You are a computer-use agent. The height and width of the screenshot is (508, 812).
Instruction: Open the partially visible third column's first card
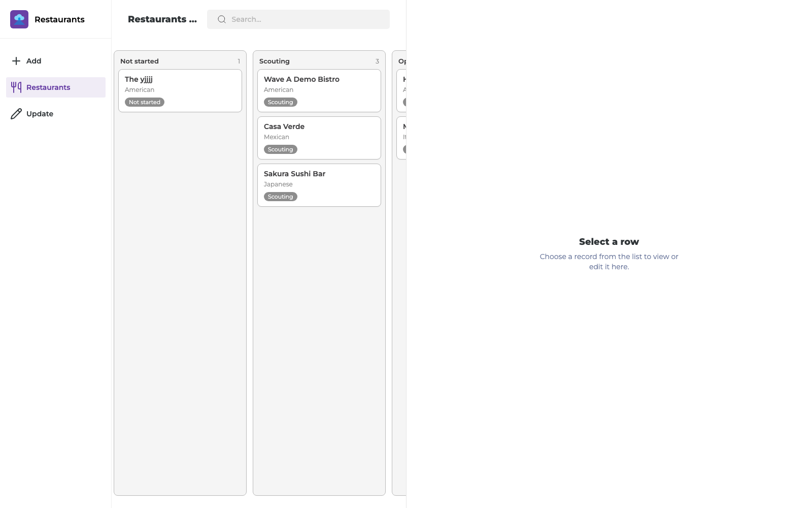coord(401,91)
